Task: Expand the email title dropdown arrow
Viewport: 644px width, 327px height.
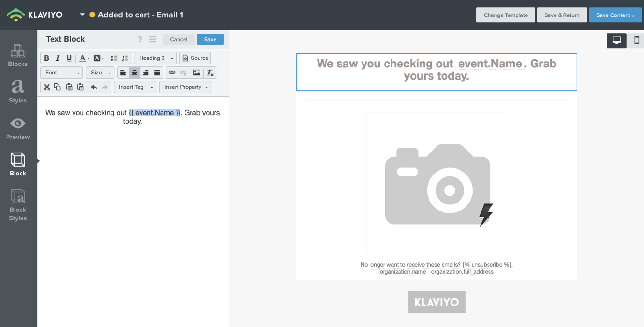Action: (82, 15)
